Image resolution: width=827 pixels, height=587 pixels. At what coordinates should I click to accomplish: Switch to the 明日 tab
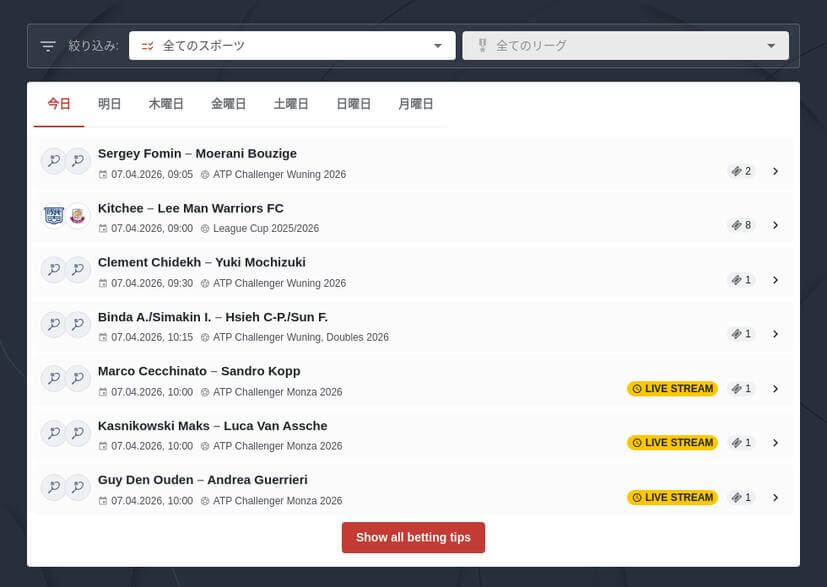point(110,104)
